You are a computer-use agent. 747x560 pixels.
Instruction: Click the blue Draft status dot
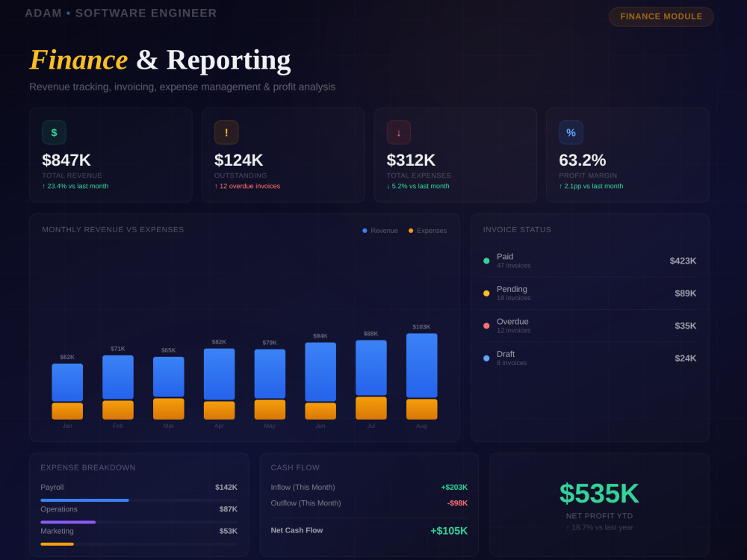pos(486,358)
